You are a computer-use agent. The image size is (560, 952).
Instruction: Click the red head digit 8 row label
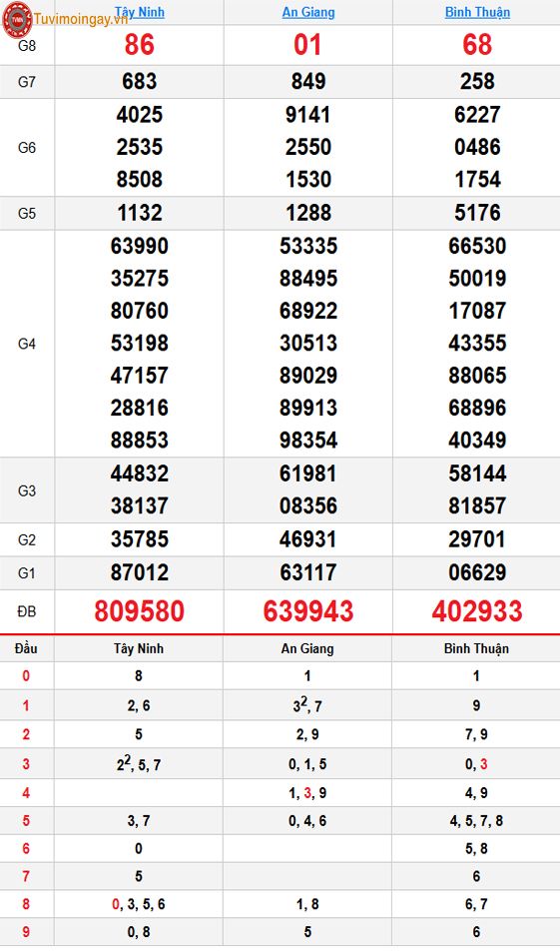(x=26, y=904)
